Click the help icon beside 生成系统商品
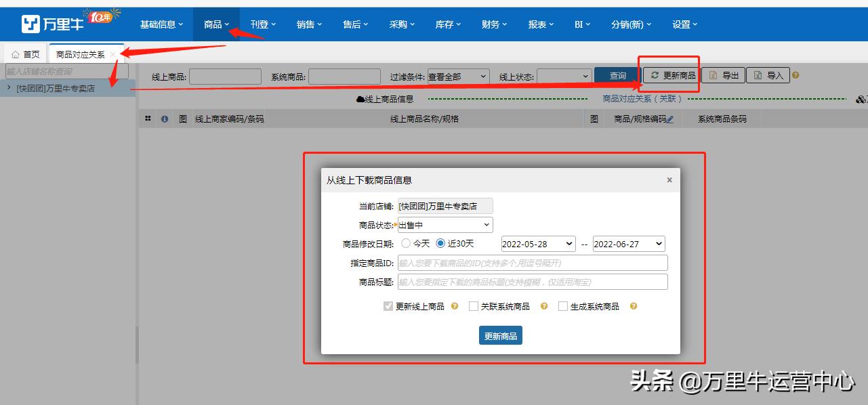868x405 pixels. pyautogui.click(x=633, y=306)
